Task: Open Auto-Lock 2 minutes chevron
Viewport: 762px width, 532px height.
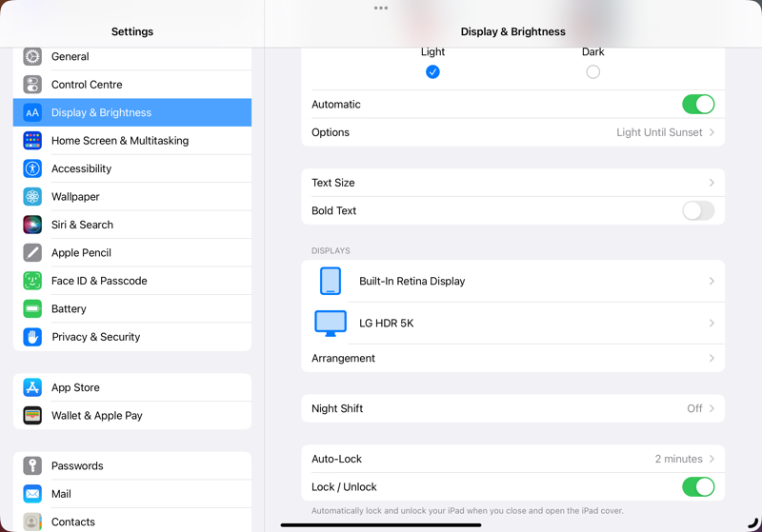Action: 711,459
